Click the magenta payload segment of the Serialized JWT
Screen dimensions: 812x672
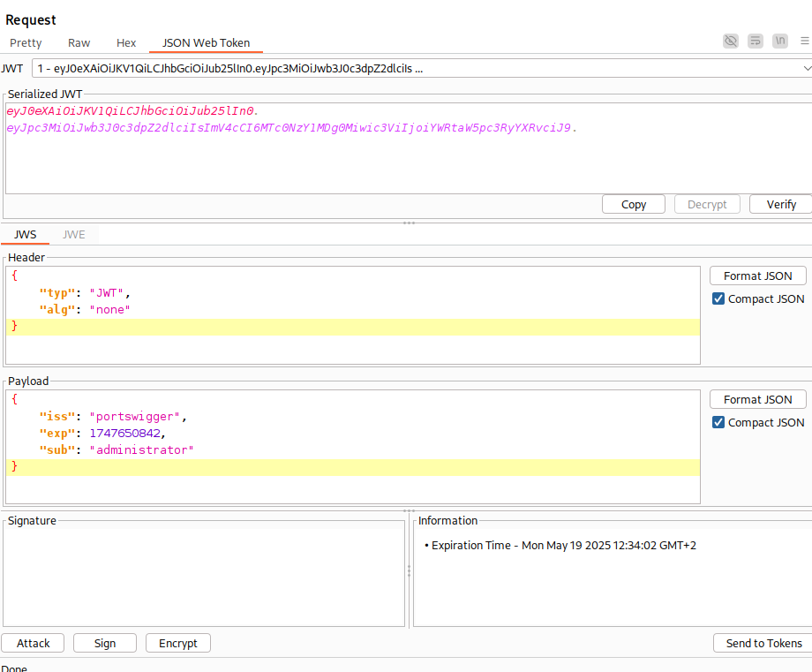[x=289, y=127]
